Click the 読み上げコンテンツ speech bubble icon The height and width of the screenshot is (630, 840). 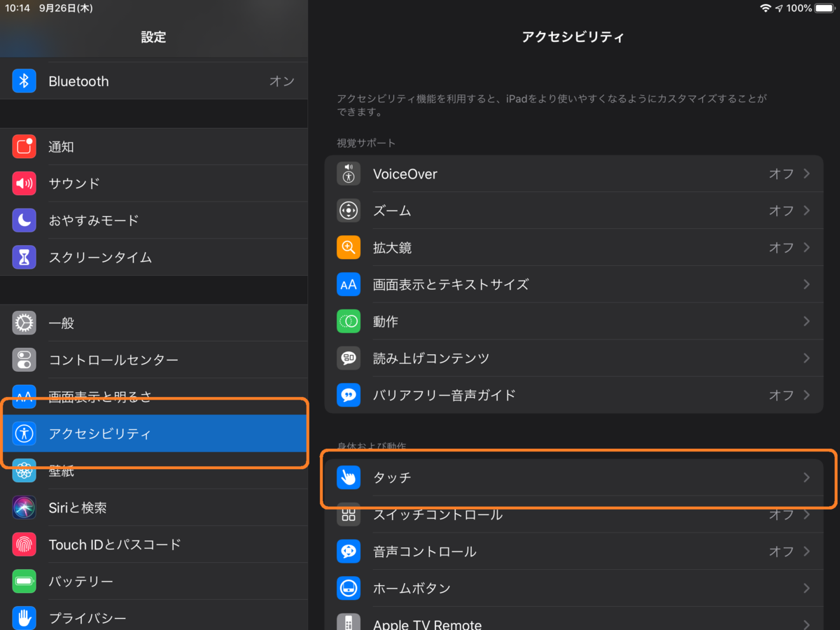348,358
